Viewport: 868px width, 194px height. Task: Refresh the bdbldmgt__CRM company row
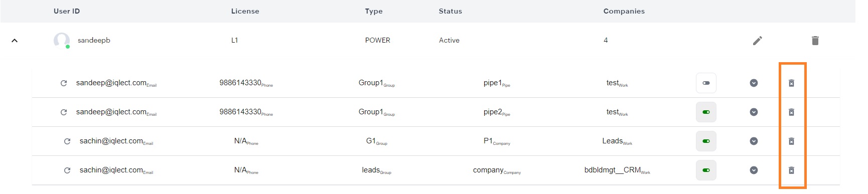(x=67, y=170)
